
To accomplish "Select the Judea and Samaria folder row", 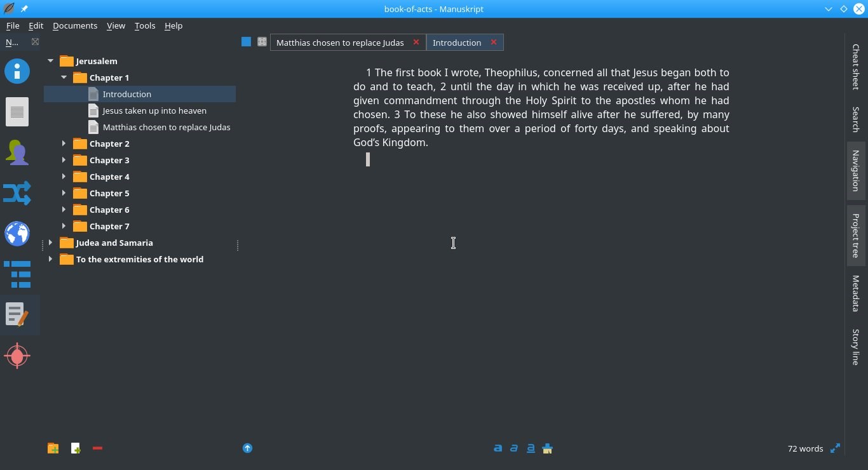I will [140, 243].
